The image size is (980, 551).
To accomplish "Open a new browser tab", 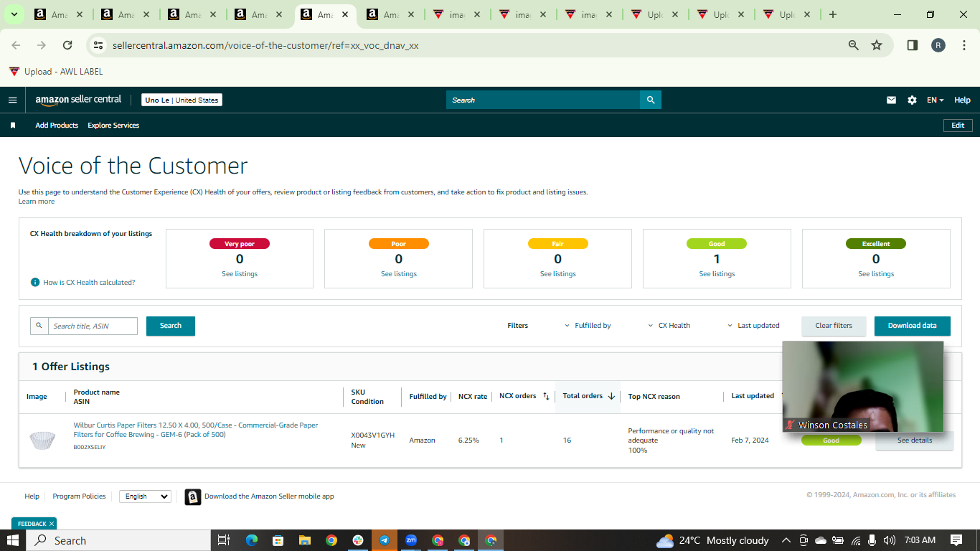I will 833,14.
